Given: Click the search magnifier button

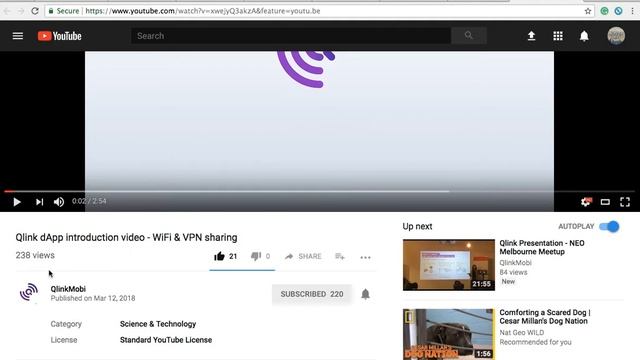Looking at the screenshot, I should tap(469, 36).
